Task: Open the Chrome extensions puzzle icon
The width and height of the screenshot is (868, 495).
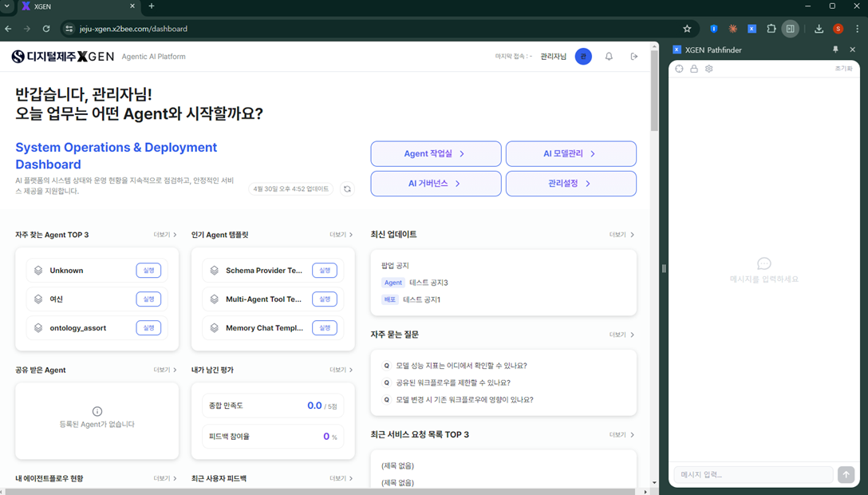Action: [x=771, y=29]
